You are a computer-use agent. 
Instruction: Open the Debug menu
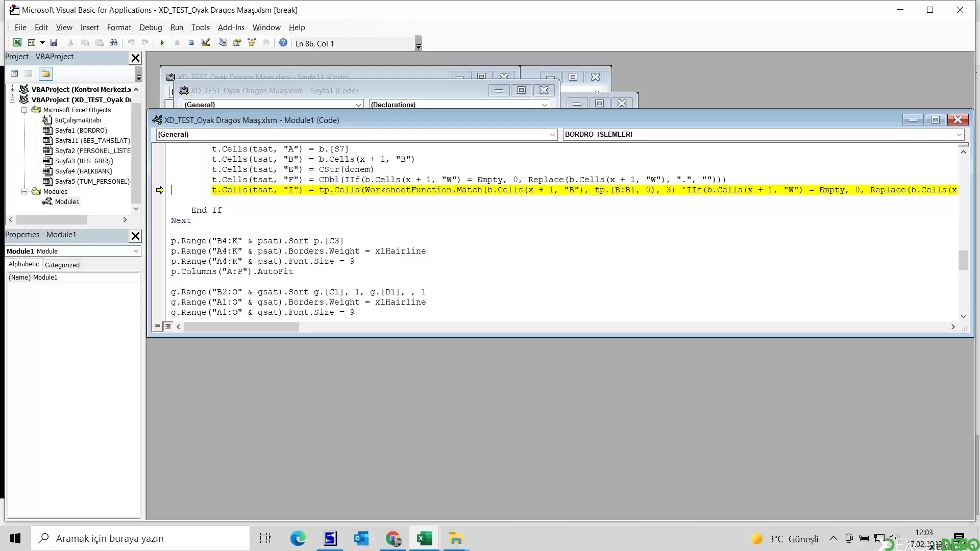click(151, 28)
